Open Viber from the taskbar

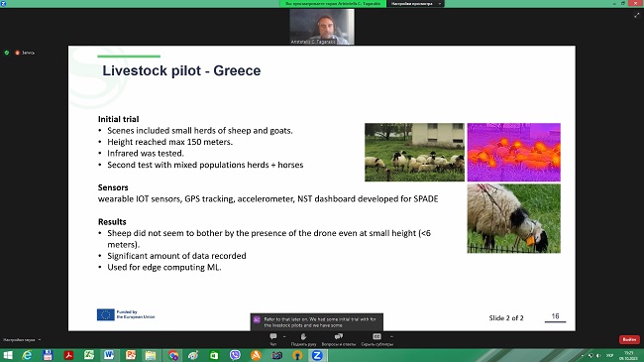click(x=235, y=355)
